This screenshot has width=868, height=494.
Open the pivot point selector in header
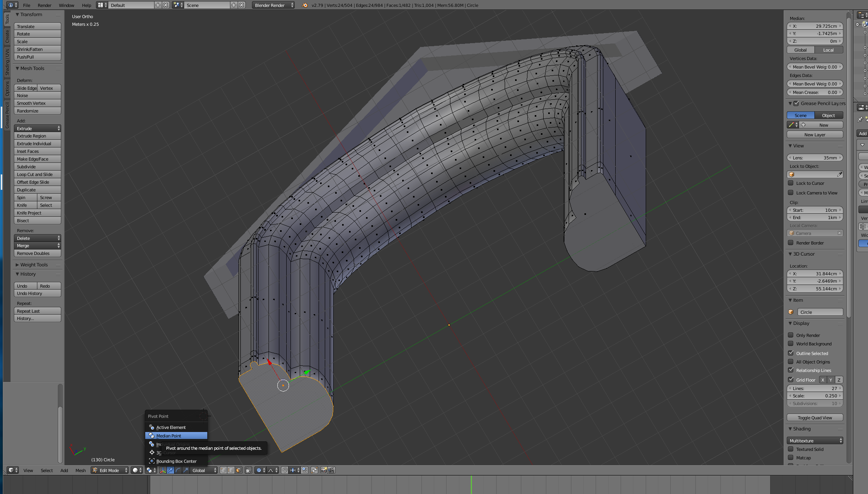click(x=151, y=470)
